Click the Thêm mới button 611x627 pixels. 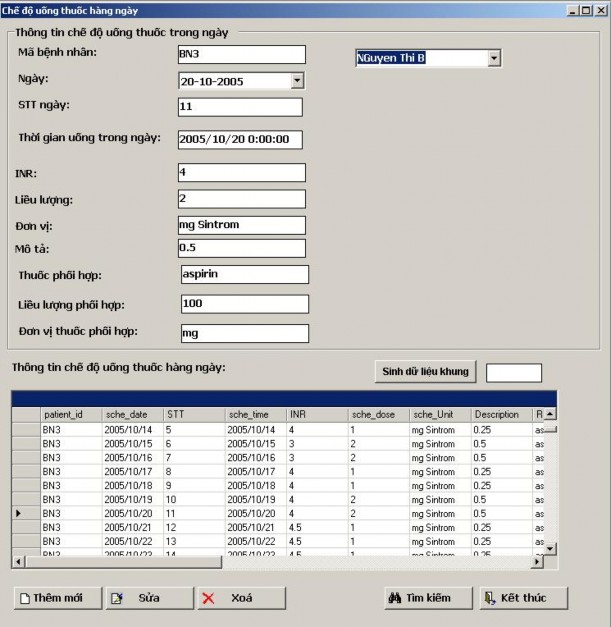[x=58, y=597]
